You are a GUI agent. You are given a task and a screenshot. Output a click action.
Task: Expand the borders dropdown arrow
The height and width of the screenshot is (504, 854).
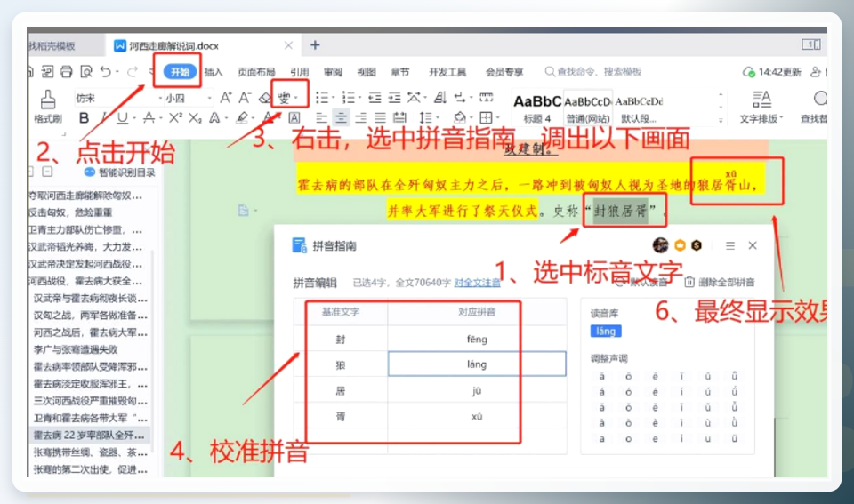coord(497,118)
